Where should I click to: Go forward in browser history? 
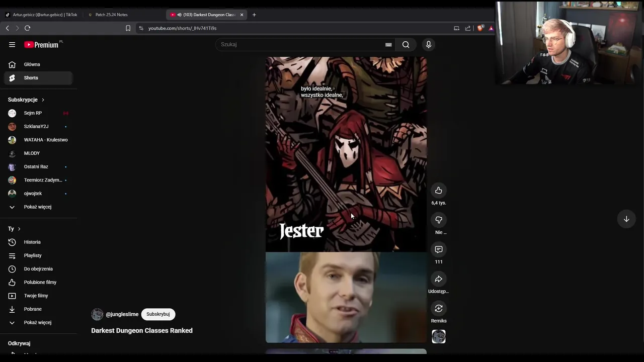tap(17, 28)
